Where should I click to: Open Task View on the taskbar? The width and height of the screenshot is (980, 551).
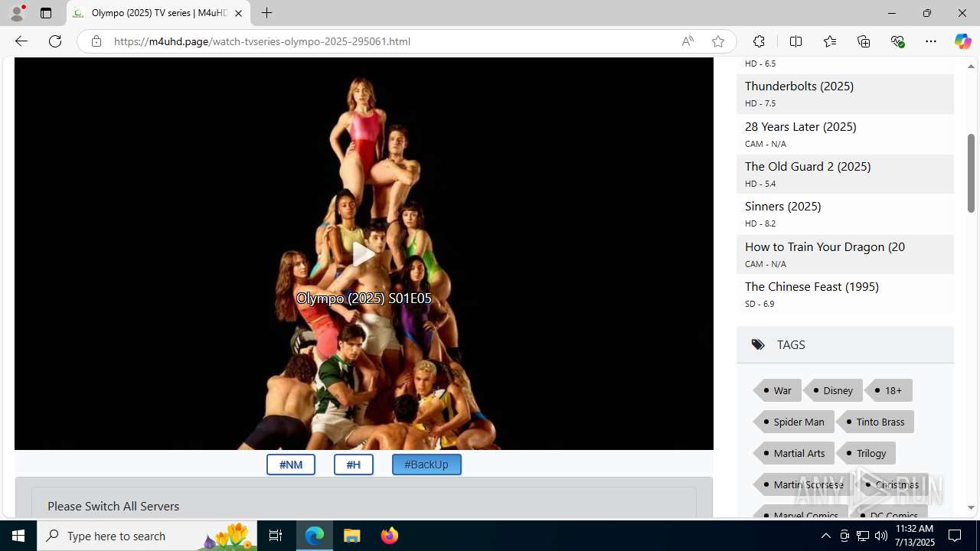tap(276, 536)
